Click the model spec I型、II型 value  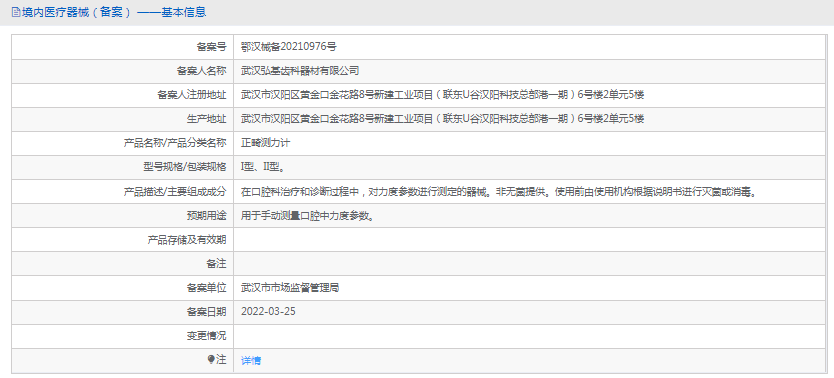coord(263,167)
